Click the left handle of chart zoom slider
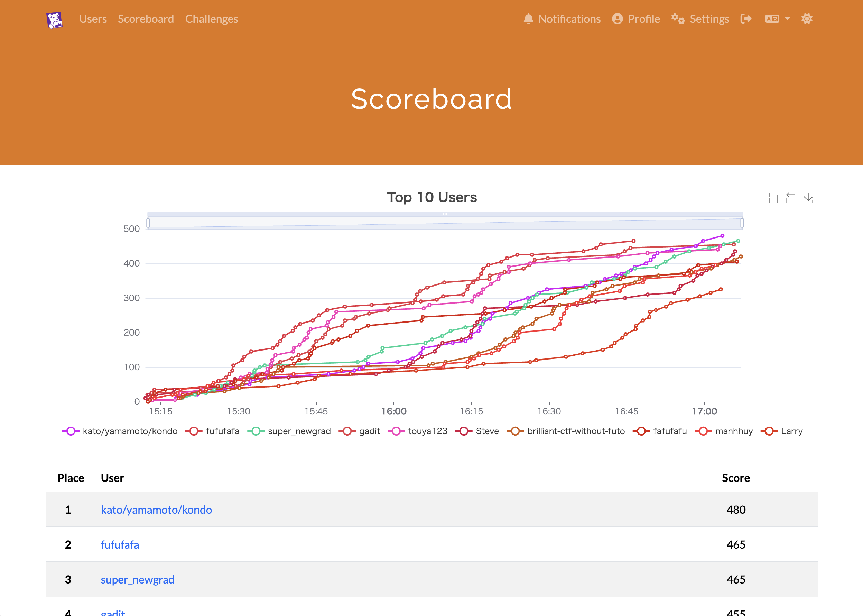The image size is (863, 616). point(148,223)
